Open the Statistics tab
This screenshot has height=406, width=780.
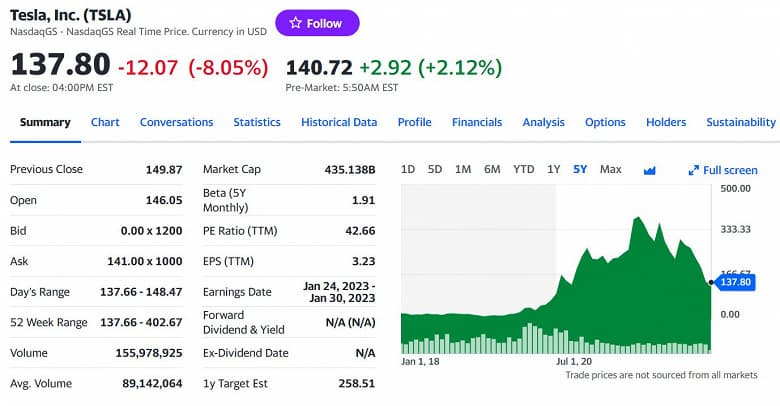click(x=257, y=122)
